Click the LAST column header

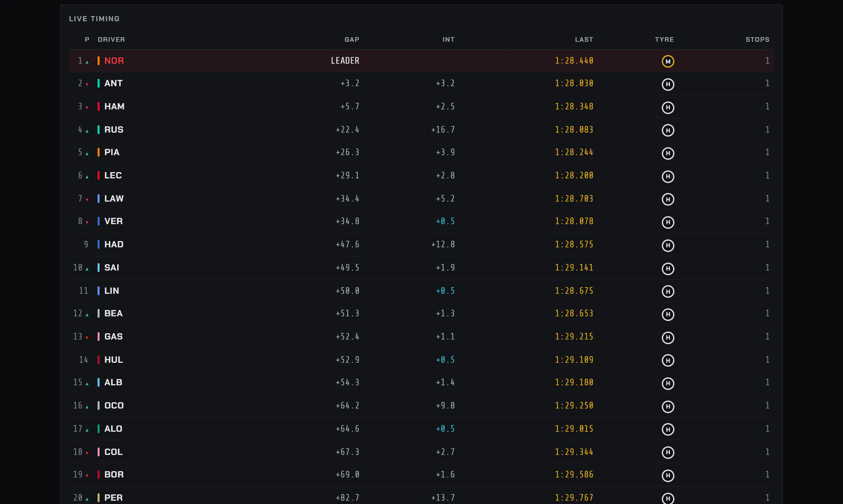coord(584,39)
